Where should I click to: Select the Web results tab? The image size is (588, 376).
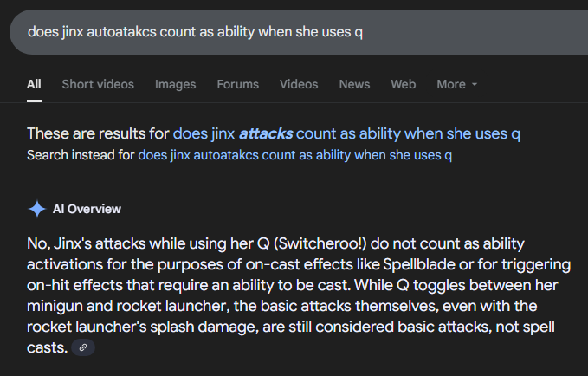point(403,84)
